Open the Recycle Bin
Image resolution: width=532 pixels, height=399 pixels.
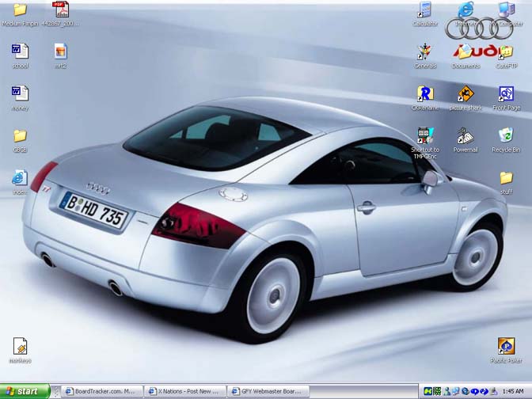[x=506, y=135]
